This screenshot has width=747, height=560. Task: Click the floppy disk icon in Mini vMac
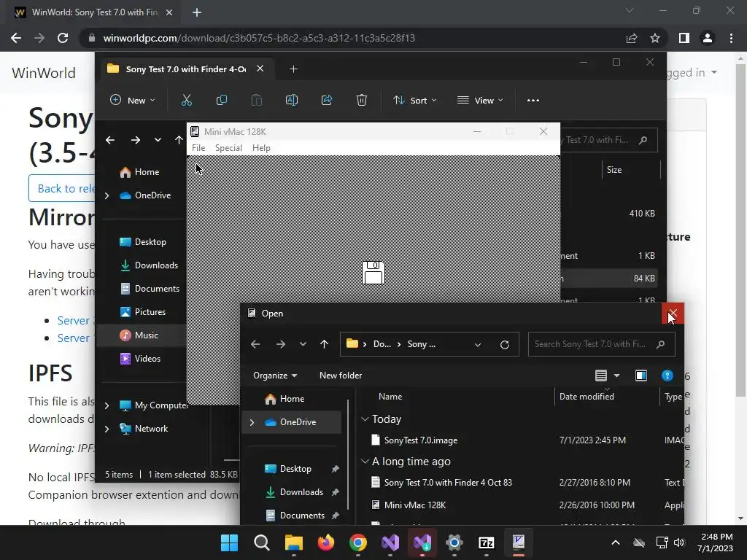(x=373, y=273)
